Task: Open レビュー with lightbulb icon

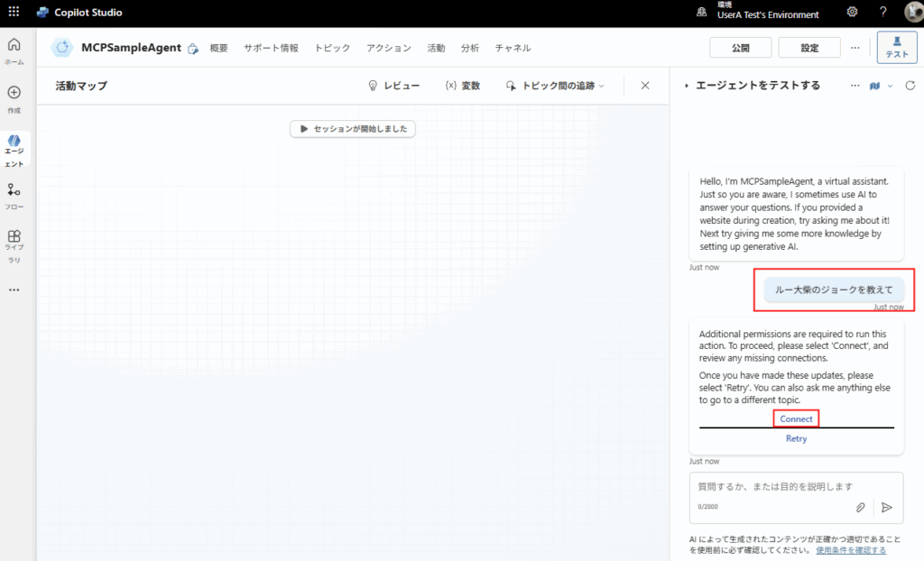Action: pos(393,86)
